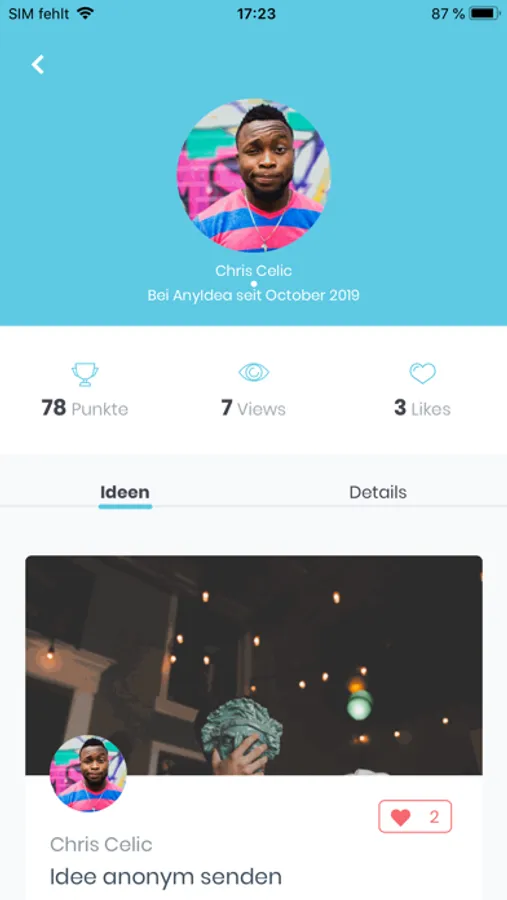
Task: Open the idea card cover photo
Action: 254,665
